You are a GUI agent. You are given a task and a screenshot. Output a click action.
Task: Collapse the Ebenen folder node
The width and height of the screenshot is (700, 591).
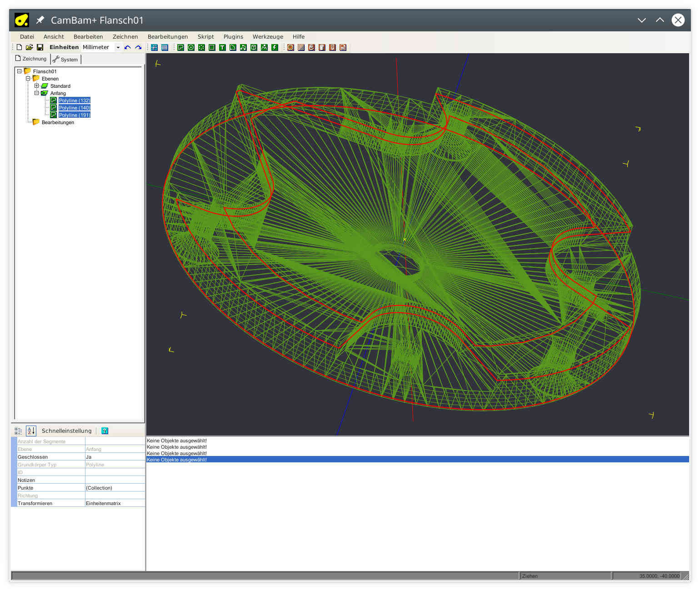[x=28, y=79]
